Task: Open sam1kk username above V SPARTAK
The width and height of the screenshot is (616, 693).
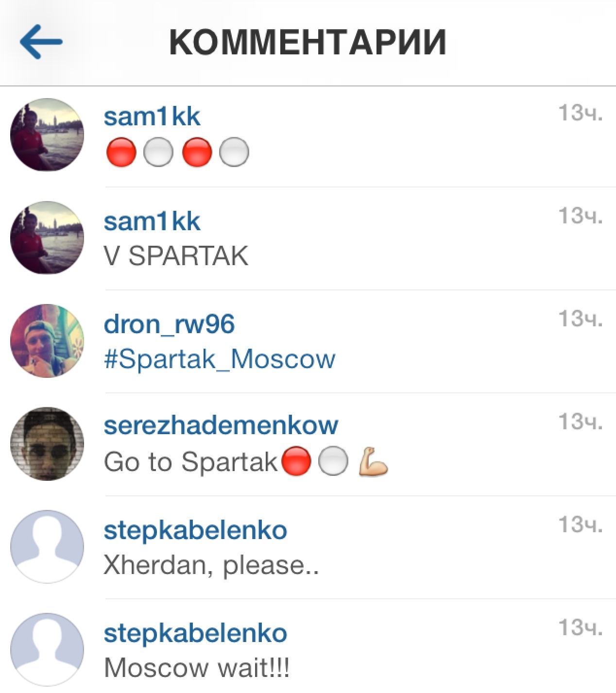Action: (x=152, y=221)
